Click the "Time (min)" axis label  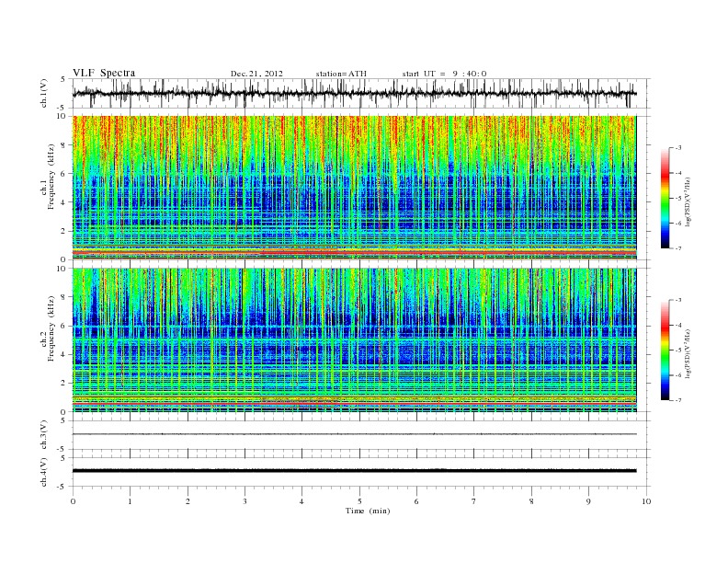point(368,511)
